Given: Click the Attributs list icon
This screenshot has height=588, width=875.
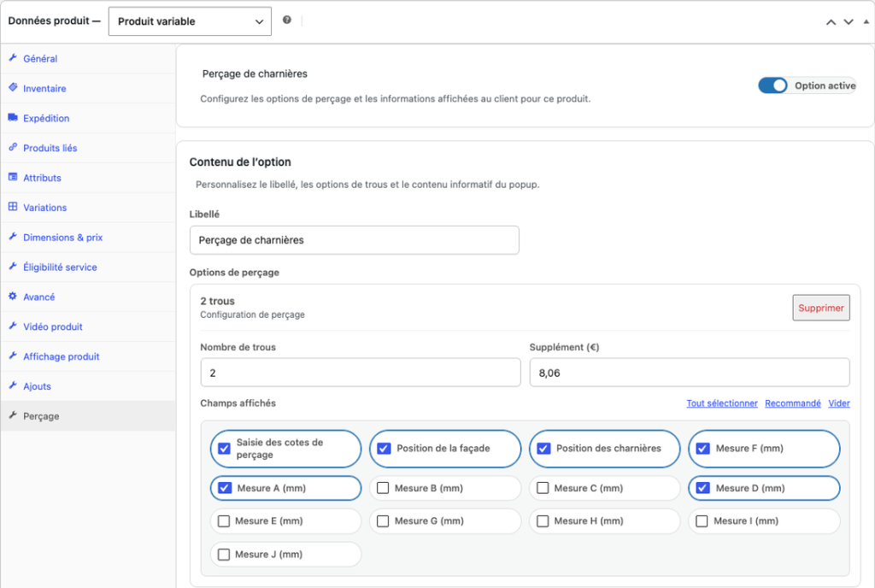Looking at the screenshot, I should point(13,177).
